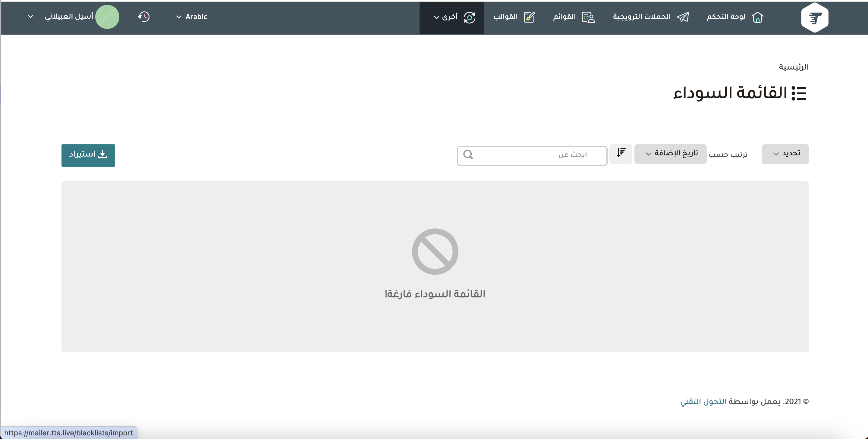Click the lists contacts icon
The width and height of the screenshot is (868, 439).
coord(588,17)
